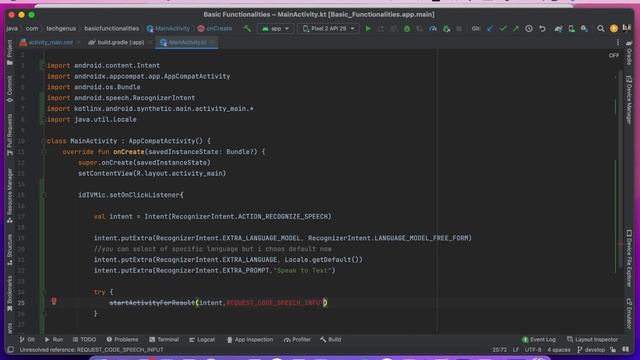Open the Device Manager toolbar icon
The width and height of the screenshot is (640, 360).
coord(571,29)
